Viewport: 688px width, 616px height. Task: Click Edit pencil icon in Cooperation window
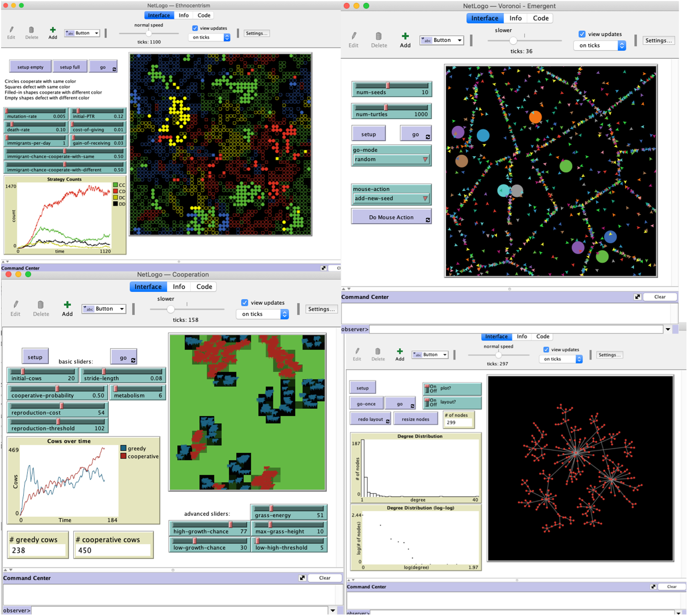point(16,304)
